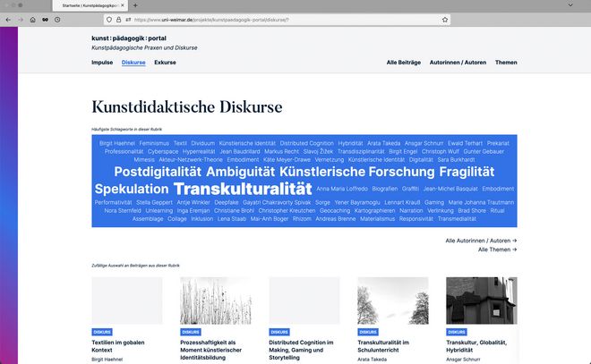Click the Cyberspace tag

pyautogui.click(x=163, y=152)
